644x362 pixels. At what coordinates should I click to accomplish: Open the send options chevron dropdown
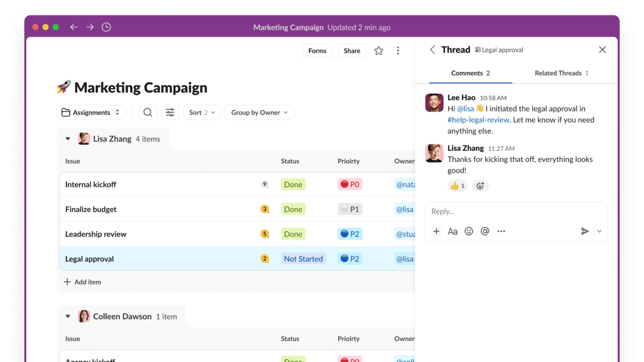(x=599, y=231)
